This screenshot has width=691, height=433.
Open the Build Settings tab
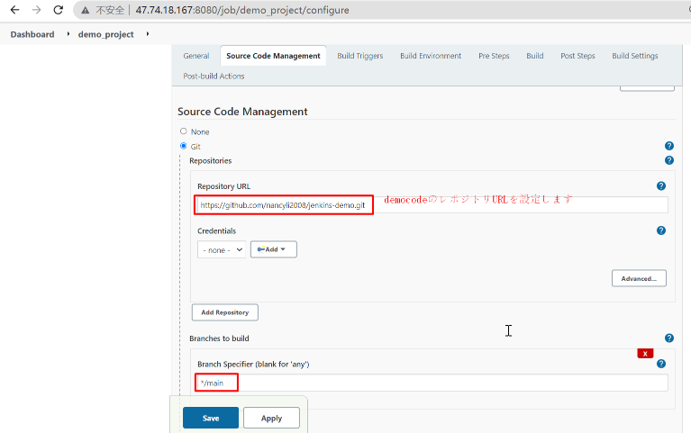point(635,56)
